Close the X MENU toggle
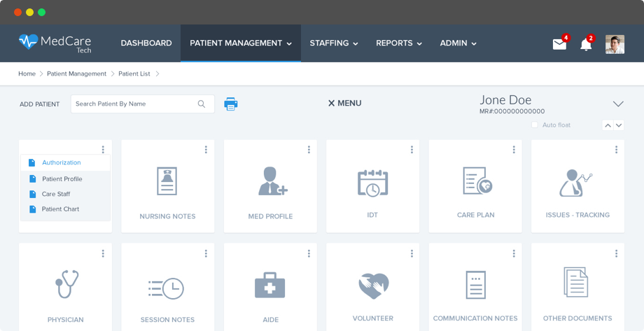Image resolution: width=644 pixels, height=331 pixels. tap(344, 104)
